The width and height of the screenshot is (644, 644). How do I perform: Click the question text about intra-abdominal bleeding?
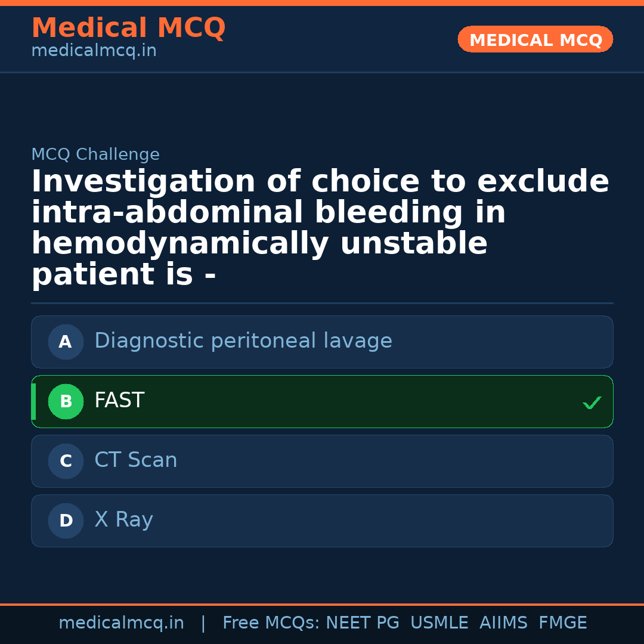point(320,228)
